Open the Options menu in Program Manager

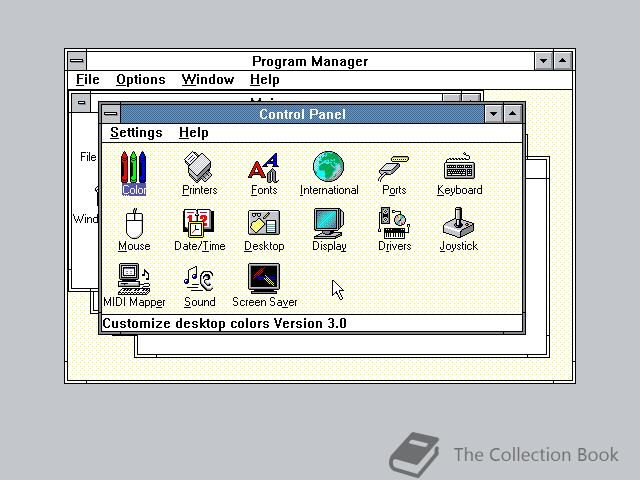140,79
